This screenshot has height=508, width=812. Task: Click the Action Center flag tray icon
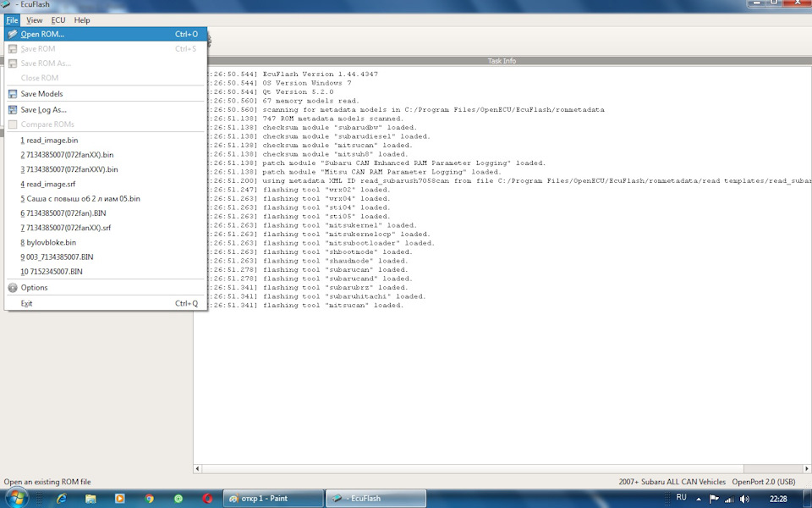click(x=714, y=499)
